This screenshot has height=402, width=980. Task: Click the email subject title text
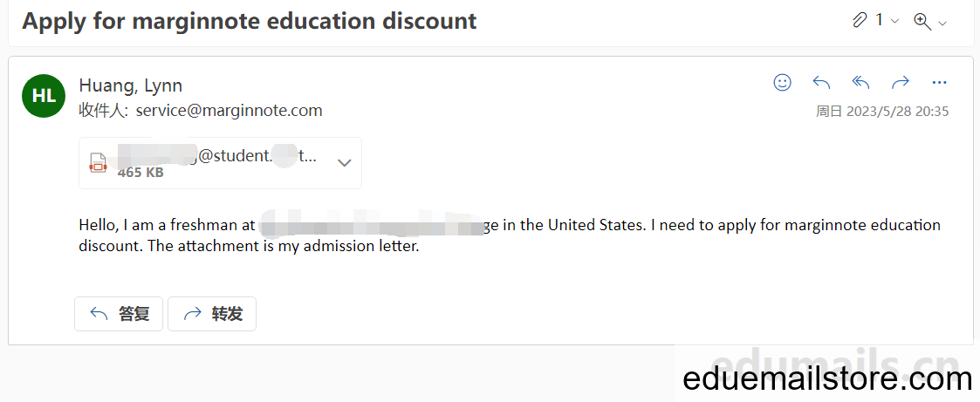pos(250,21)
